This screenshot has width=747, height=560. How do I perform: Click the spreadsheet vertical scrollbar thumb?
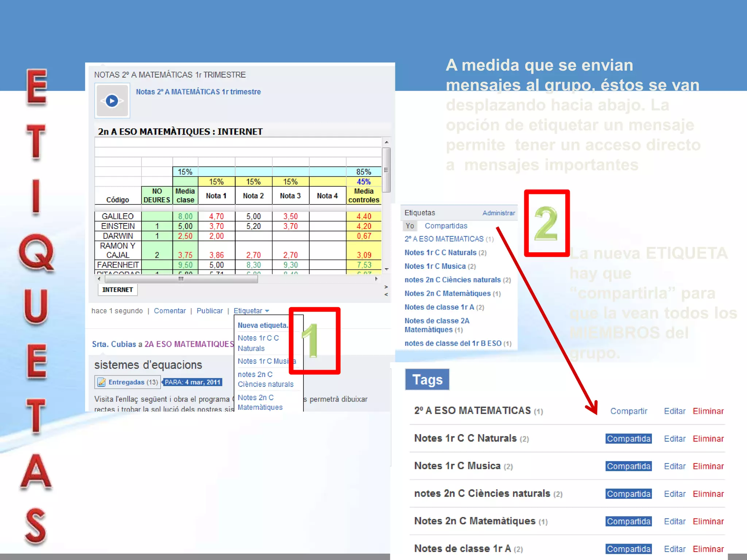(386, 170)
